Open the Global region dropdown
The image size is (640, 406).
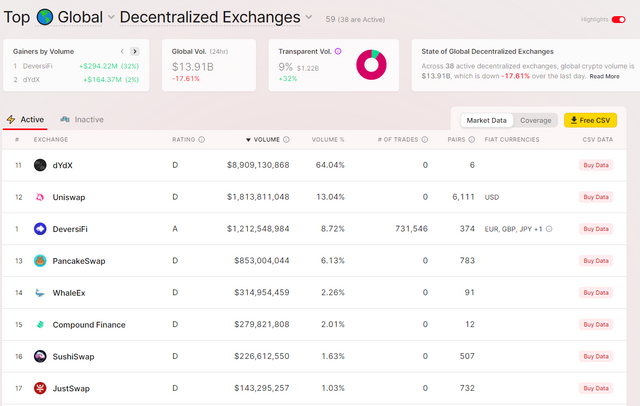pyautogui.click(x=111, y=17)
